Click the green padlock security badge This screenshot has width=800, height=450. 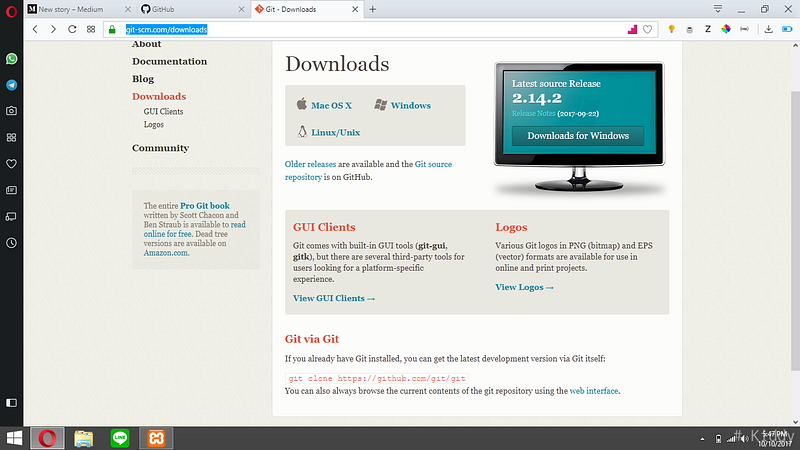(x=112, y=30)
